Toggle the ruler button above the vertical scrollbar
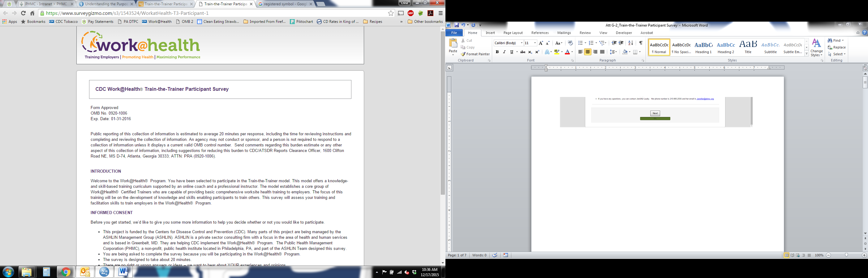Viewport: 868px width, 278px height. (865, 68)
